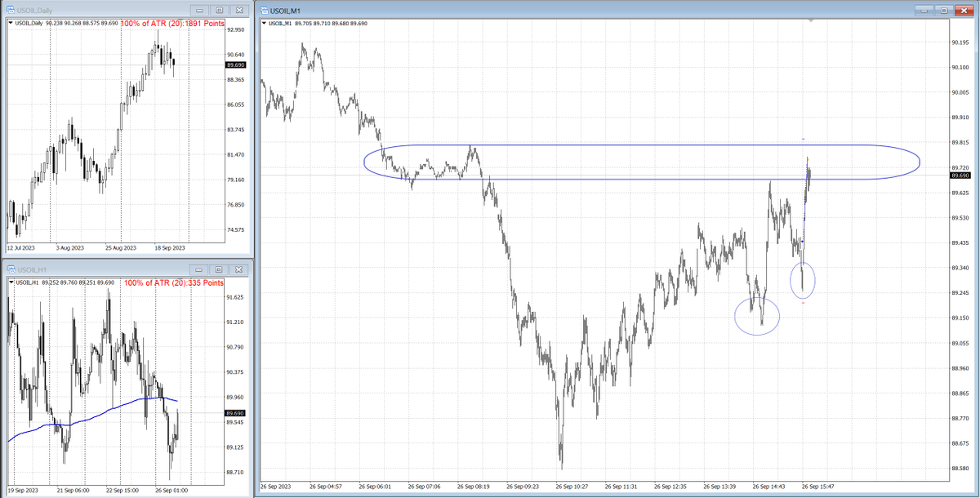Click the '26 Sep 15:47' label on M1 axis

(x=820, y=487)
